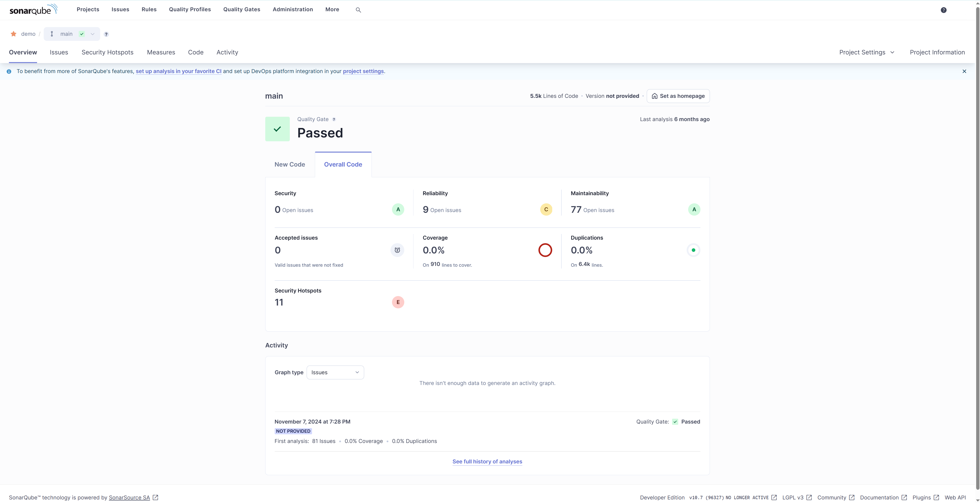Click the Security rating A badge
Viewport: 980px width, 503px height.
click(x=398, y=209)
